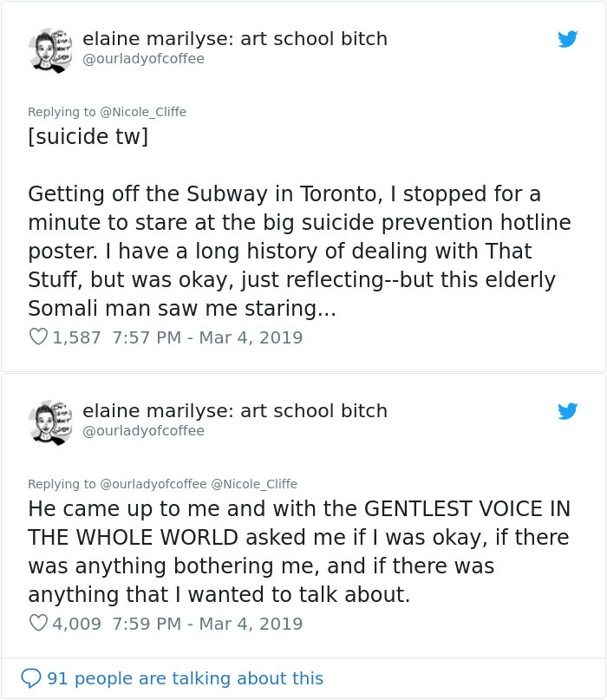
Task: Open @ourladyofcoffee mention in second reply line
Action: click(153, 484)
